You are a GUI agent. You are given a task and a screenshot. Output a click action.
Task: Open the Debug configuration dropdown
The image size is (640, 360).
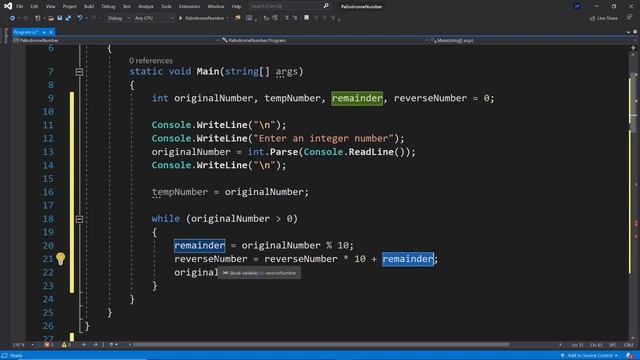[118, 18]
